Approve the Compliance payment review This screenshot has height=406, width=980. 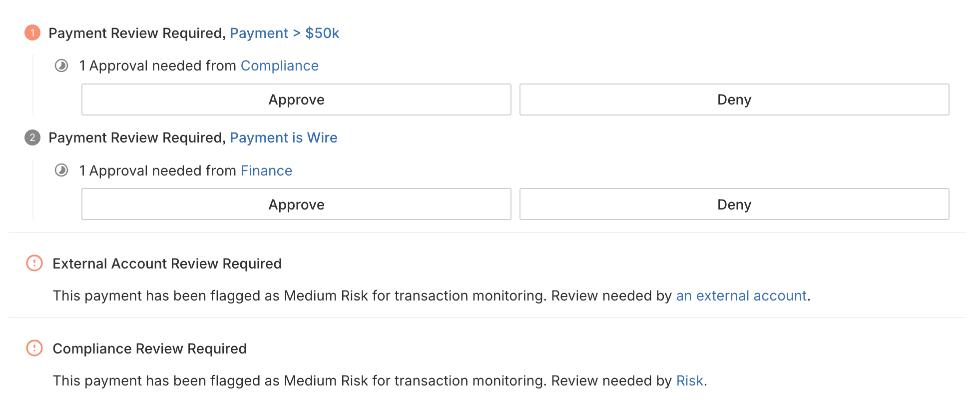click(296, 99)
